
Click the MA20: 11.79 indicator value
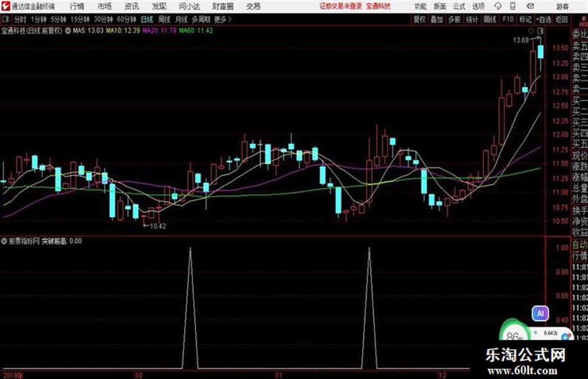tap(159, 30)
